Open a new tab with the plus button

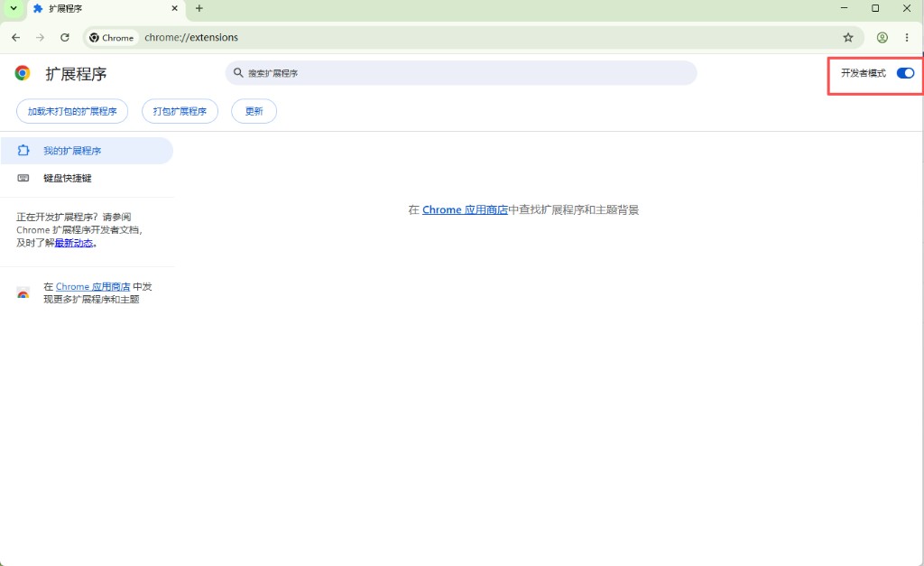[199, 8]
